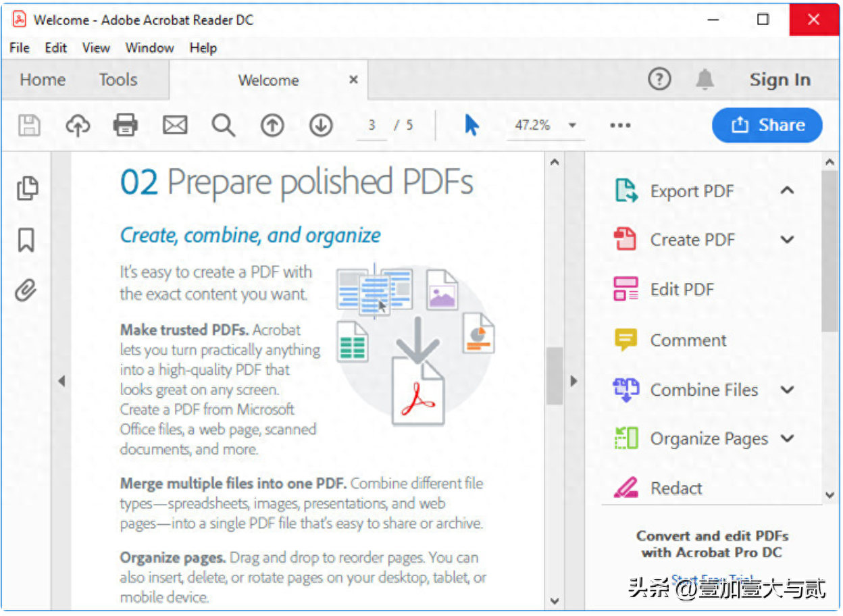The image size is (843, 616).
Task: Click the Create PDF tool icon
Action: click(625, 239)
